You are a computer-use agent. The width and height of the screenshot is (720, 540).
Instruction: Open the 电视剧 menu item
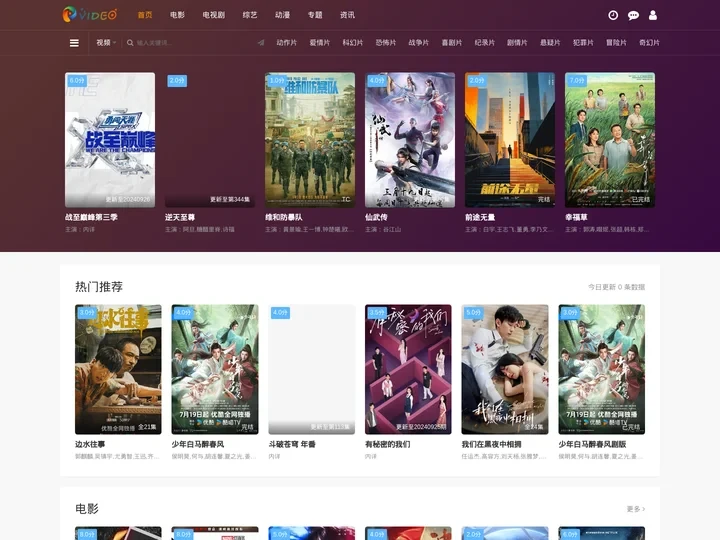pyautogui.click(x=214, y=15)
